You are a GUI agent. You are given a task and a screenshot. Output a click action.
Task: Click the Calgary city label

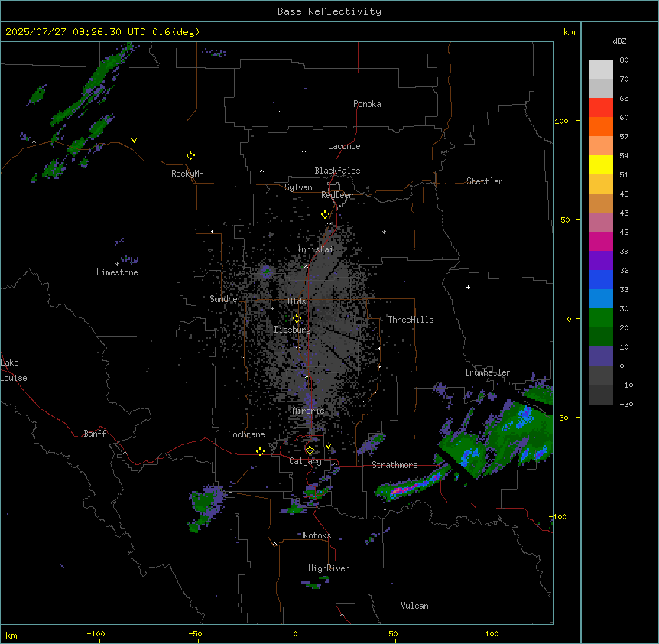click(305, 461)
